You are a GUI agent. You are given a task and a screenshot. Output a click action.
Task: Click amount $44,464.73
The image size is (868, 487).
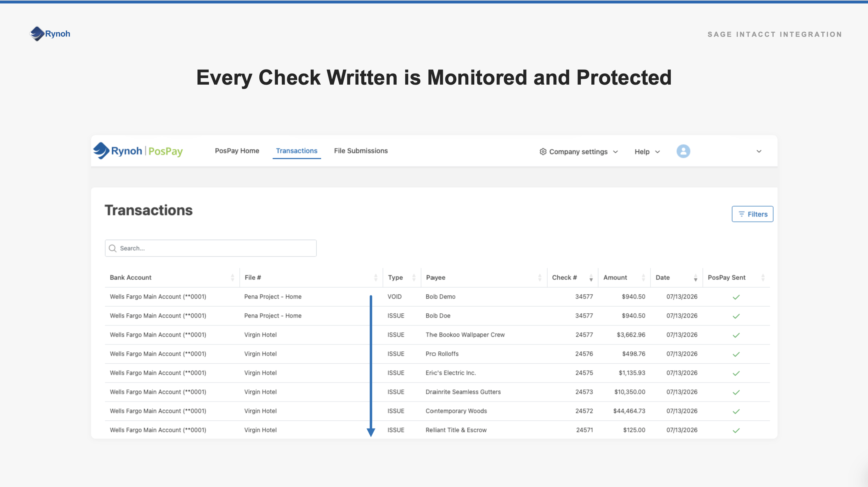(x=629, y=411)
